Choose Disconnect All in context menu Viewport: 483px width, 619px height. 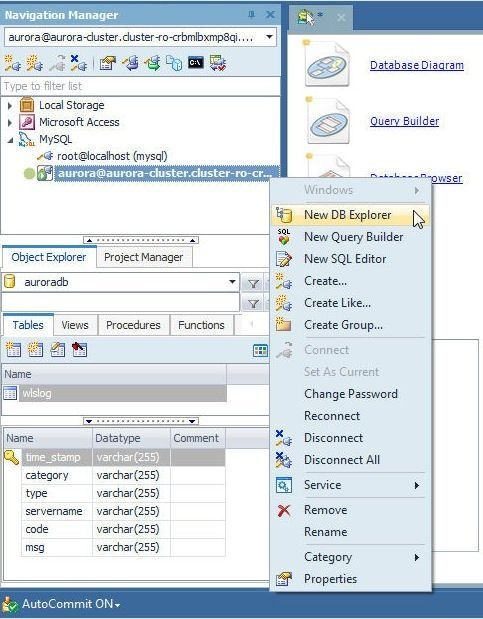[x=342, y=460]
